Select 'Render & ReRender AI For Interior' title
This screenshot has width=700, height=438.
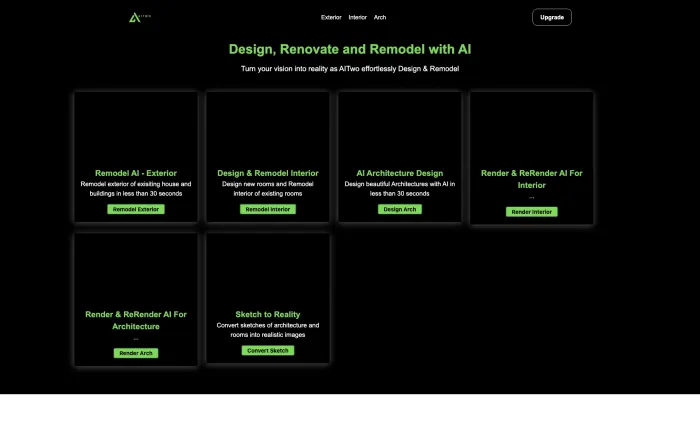pyautogui.click(x=531, y=179)
